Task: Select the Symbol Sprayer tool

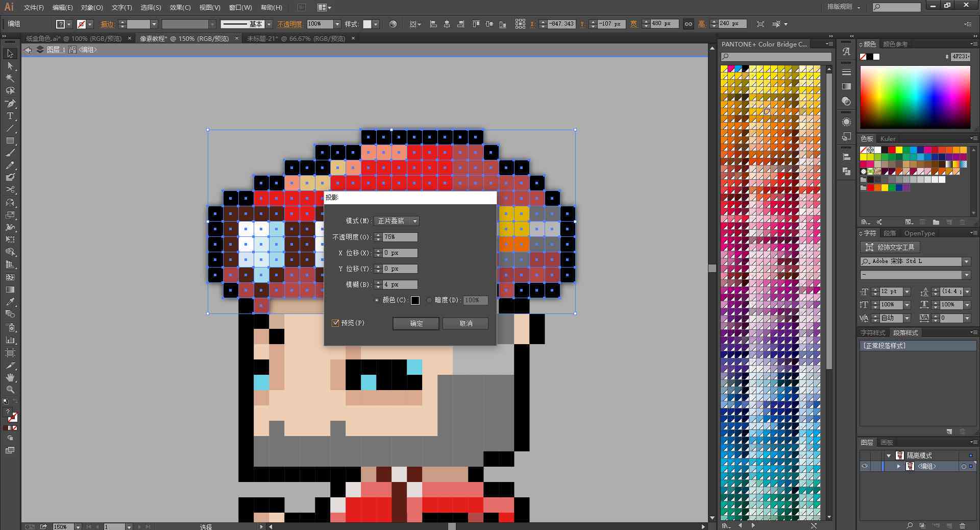Action: (x=10, y=327)
